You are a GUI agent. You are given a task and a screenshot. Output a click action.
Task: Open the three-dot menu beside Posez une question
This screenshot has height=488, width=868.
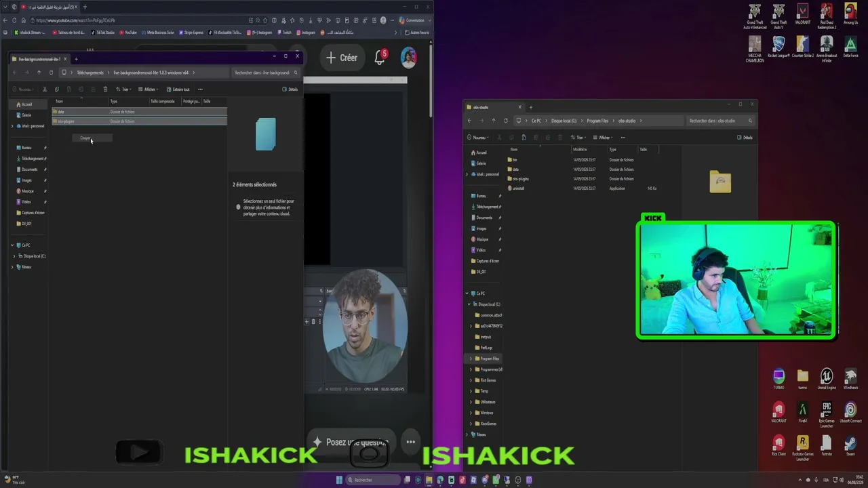[410, 442]
